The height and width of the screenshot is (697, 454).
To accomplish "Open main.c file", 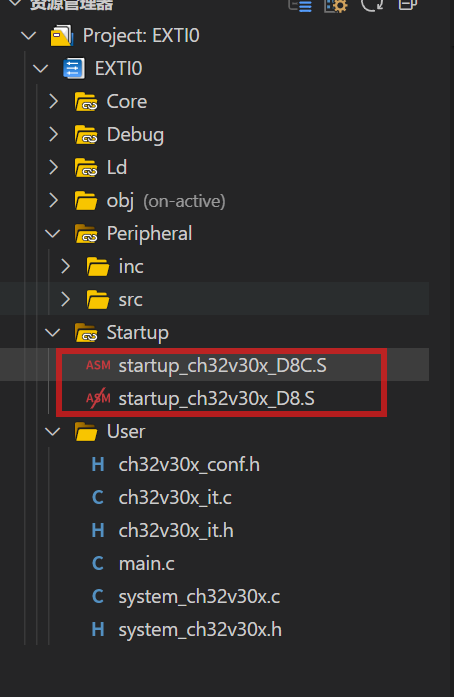I will point(146,564).
